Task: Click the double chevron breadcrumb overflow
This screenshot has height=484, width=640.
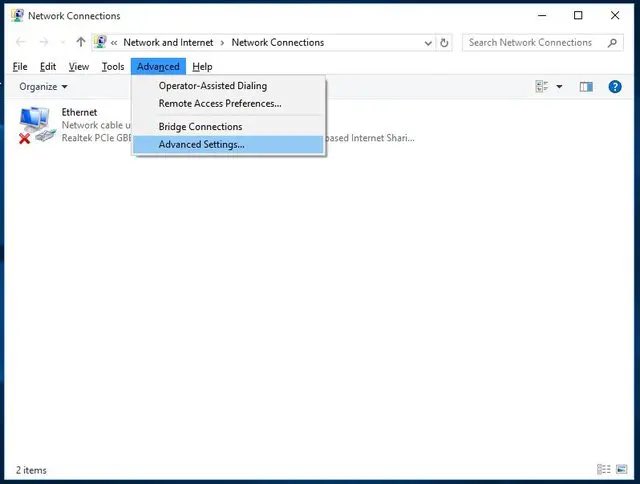Action: pos(114,42)
